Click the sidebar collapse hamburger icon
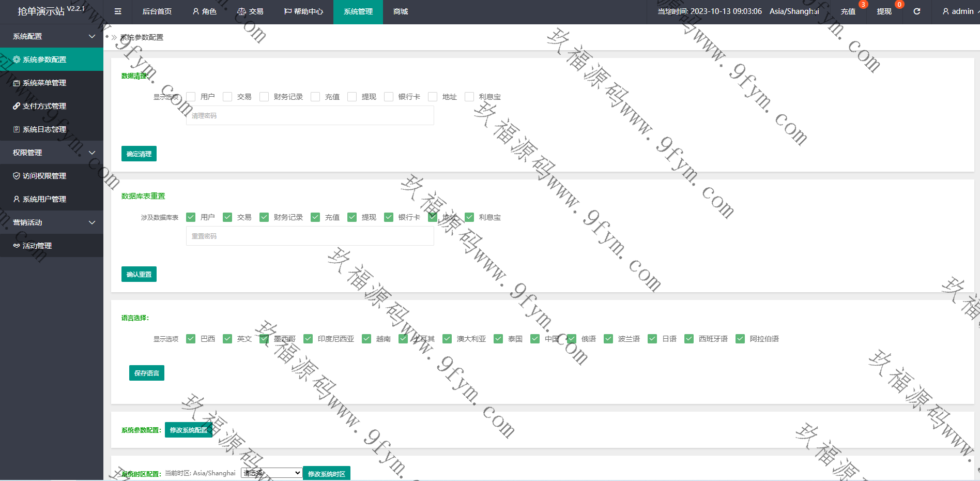The image size is (980, 481). (x=118, y=11)
